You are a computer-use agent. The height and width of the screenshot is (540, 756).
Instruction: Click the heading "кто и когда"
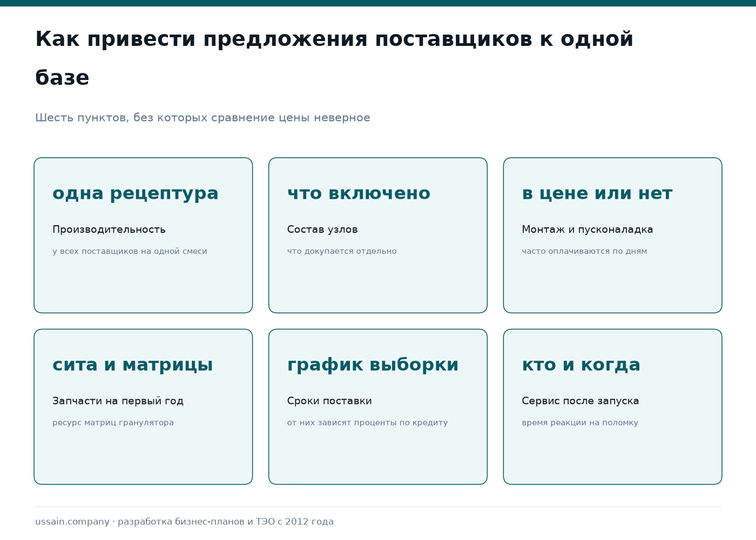(x=581, y=365)
